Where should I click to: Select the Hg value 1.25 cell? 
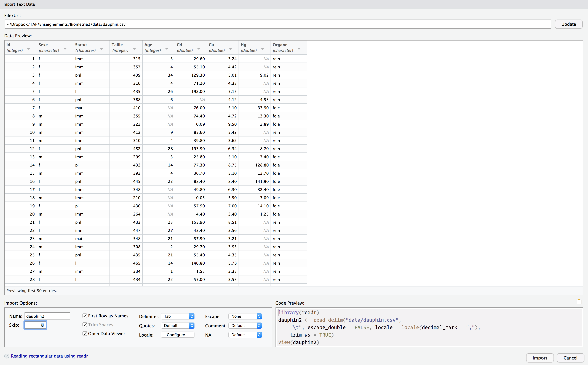coord(255,214)
